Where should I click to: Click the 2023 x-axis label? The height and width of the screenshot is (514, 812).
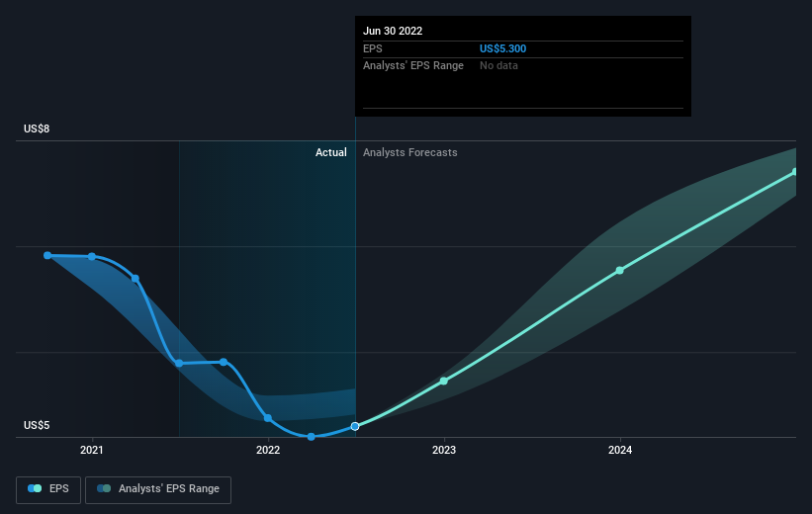(x=444, y=450)
